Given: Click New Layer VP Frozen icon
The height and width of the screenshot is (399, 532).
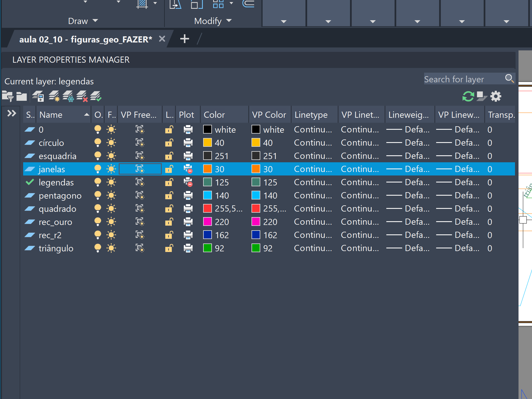Looking at the screenshot, I should click(x=68, y=96).
